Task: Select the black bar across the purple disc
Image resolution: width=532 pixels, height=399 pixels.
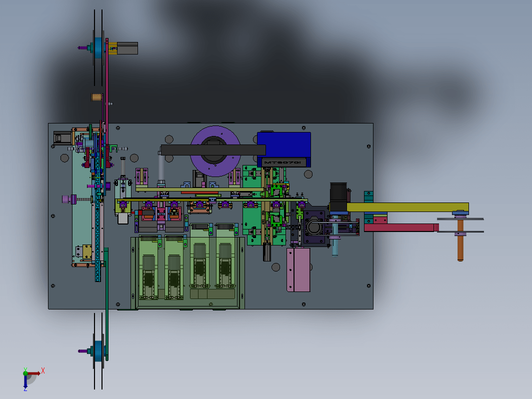Action: click(x=213, y=149)
